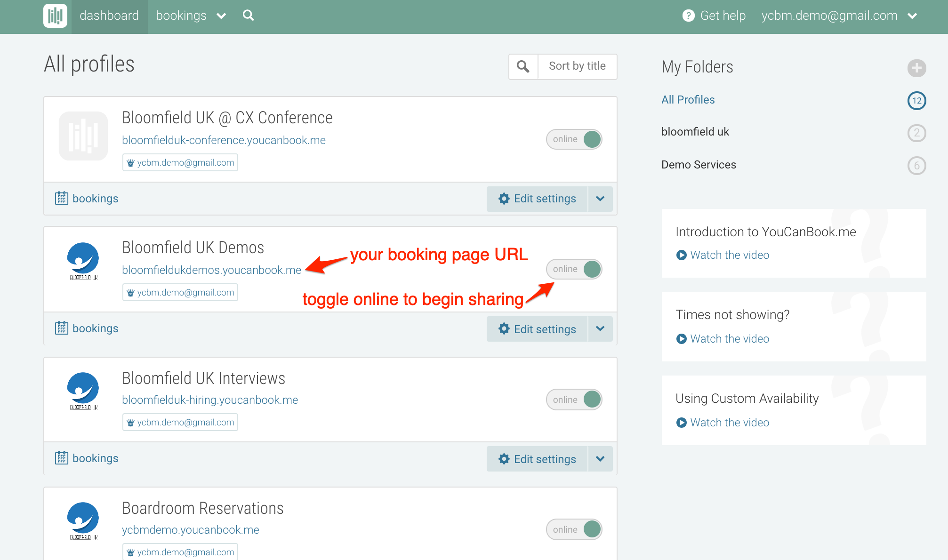
Task: Click the gear icon in Bloomfield UK Interviews Edit settings
Action: [x=504, y=459]
